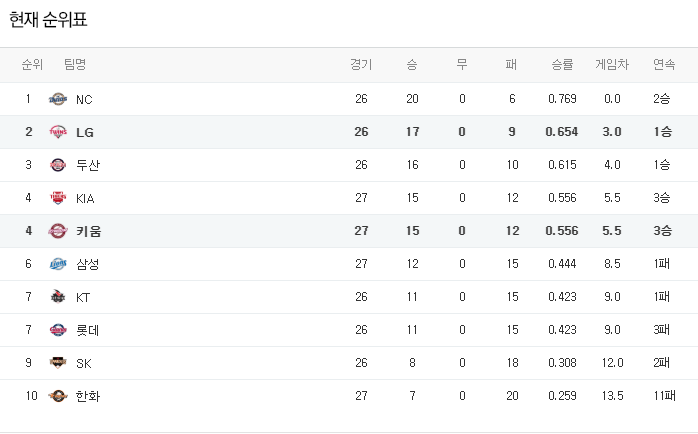Screen dimensions: 698x434
Task: Click the 키움 team logo
Action: tap(57, 231)
